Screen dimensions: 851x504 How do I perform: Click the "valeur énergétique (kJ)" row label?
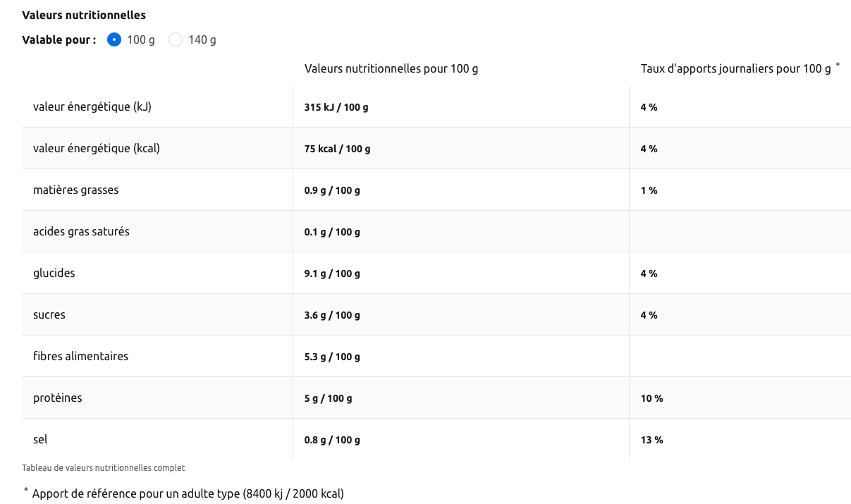click(x=92, y=107)
